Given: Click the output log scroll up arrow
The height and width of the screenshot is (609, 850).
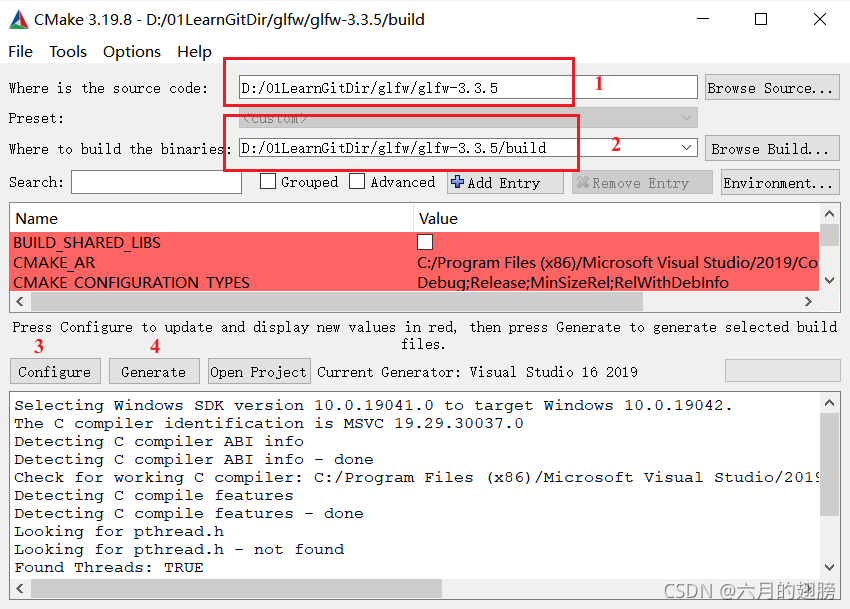Looking at the screenshot, I should coord(829,402).
